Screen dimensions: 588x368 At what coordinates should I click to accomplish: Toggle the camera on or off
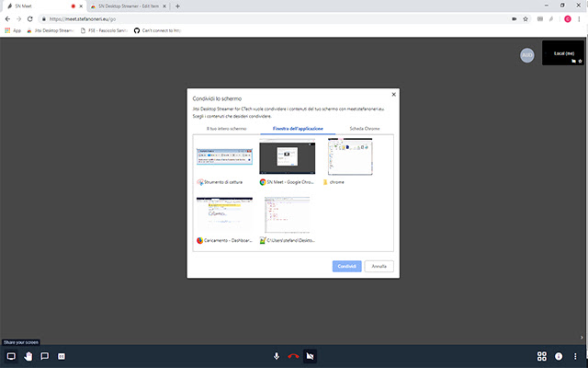pos(310,356)
